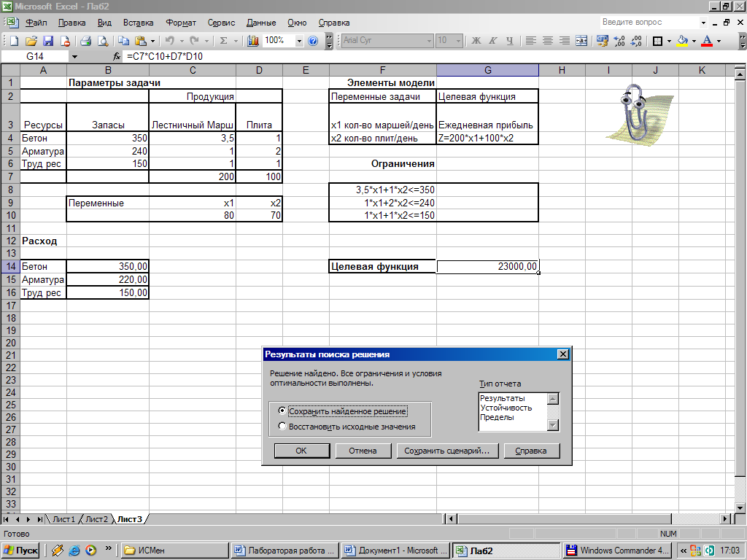Align cell text to the left

[531, 41]
